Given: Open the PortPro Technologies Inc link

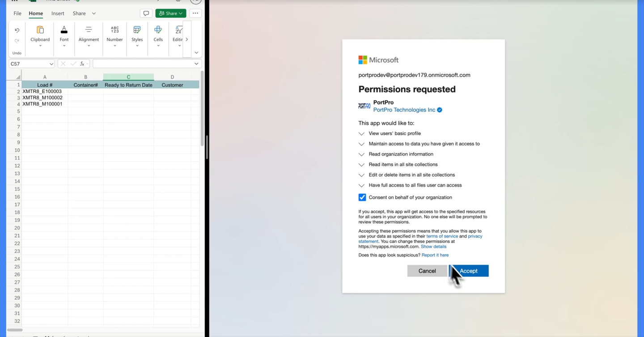Looking at the screenshot, I should [x=404, y=110].
